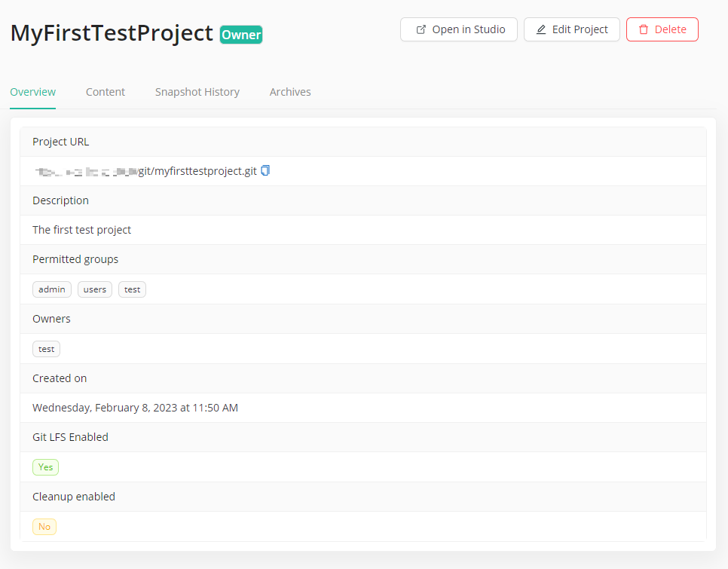
Task: Click the pencil icon on Edit Project
Action: (x=541, y=29)
